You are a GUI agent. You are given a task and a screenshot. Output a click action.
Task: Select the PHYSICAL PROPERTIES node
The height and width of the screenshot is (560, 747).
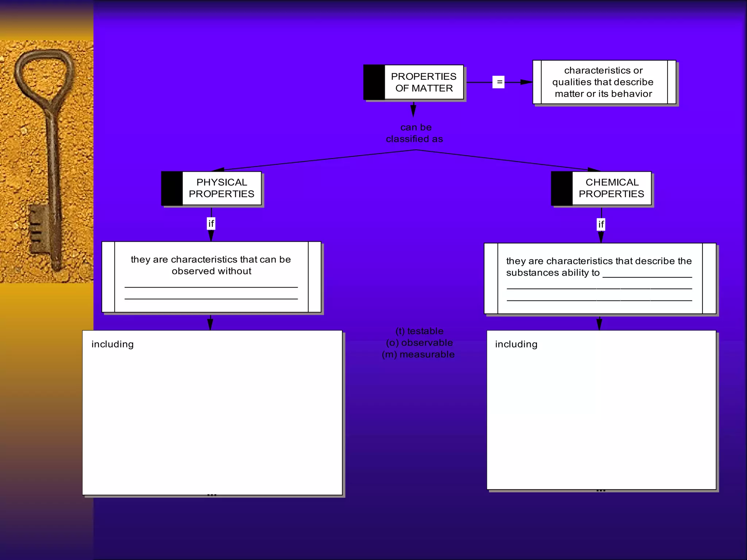[x=221, y=188]
